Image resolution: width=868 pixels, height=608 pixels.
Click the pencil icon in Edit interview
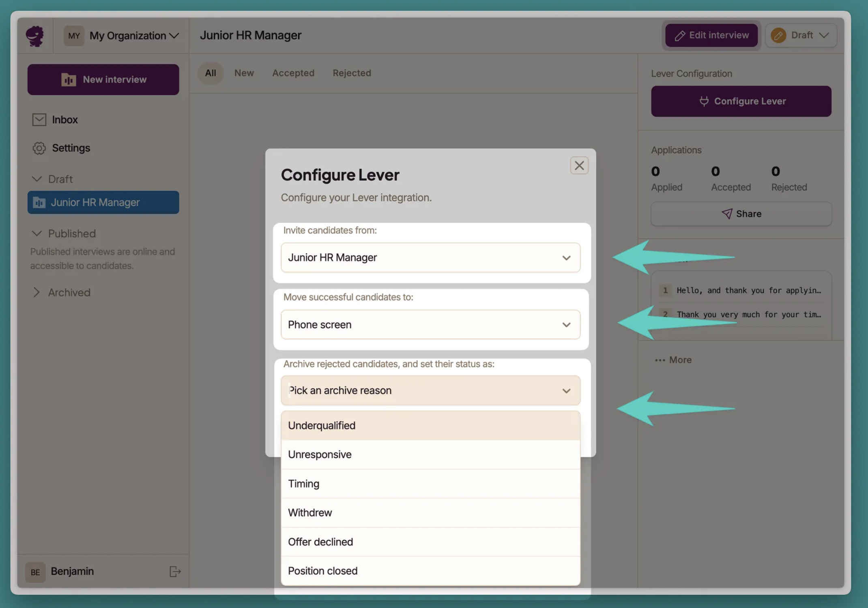point(679,36)
